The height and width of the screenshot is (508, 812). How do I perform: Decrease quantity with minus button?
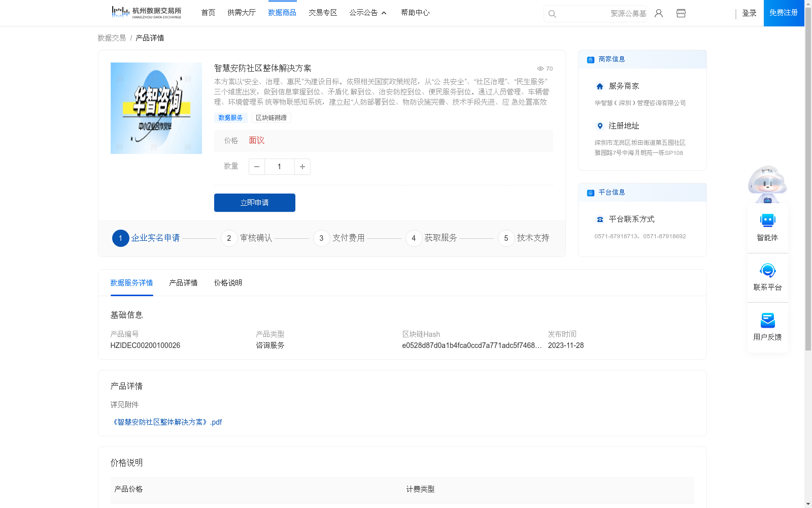[257, 167]
